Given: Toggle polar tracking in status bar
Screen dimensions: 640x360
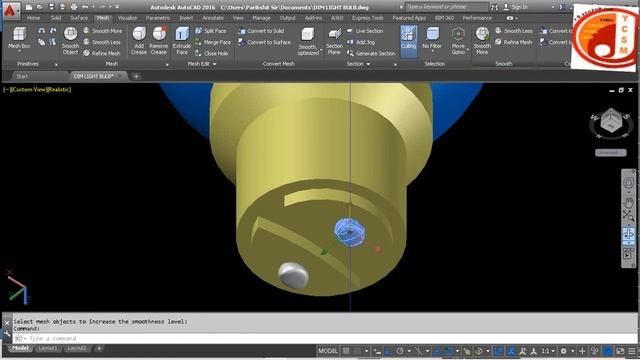Looking at the screenshot, I should [400, 351].
